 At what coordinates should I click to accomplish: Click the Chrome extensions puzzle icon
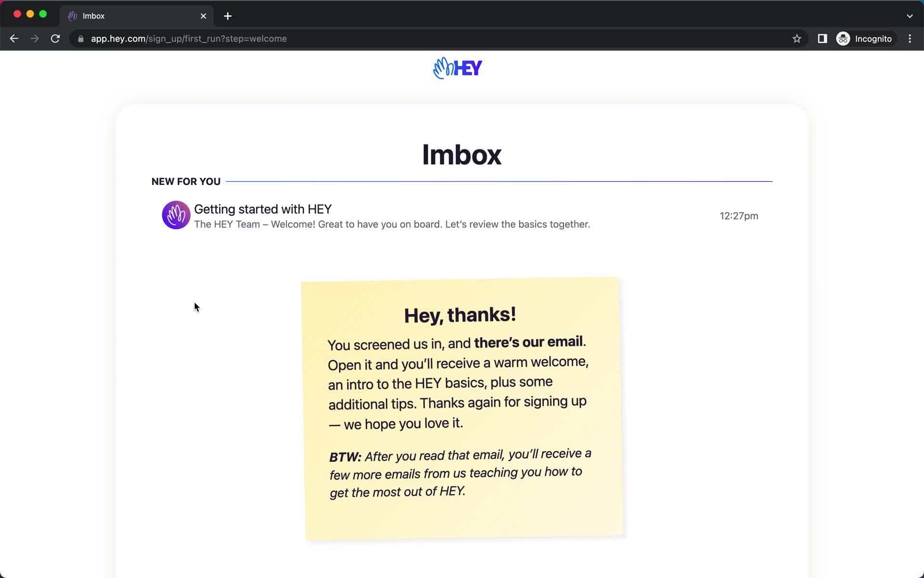point(821,39)
